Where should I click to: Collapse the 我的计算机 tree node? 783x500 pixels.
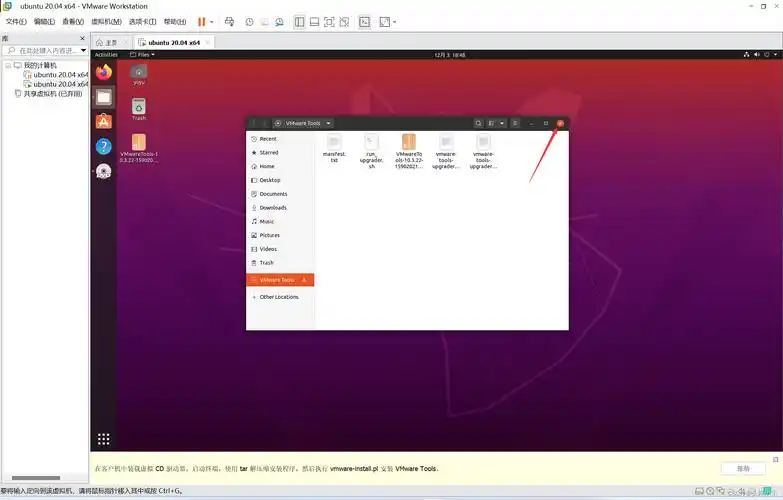(x=8, y=65)
